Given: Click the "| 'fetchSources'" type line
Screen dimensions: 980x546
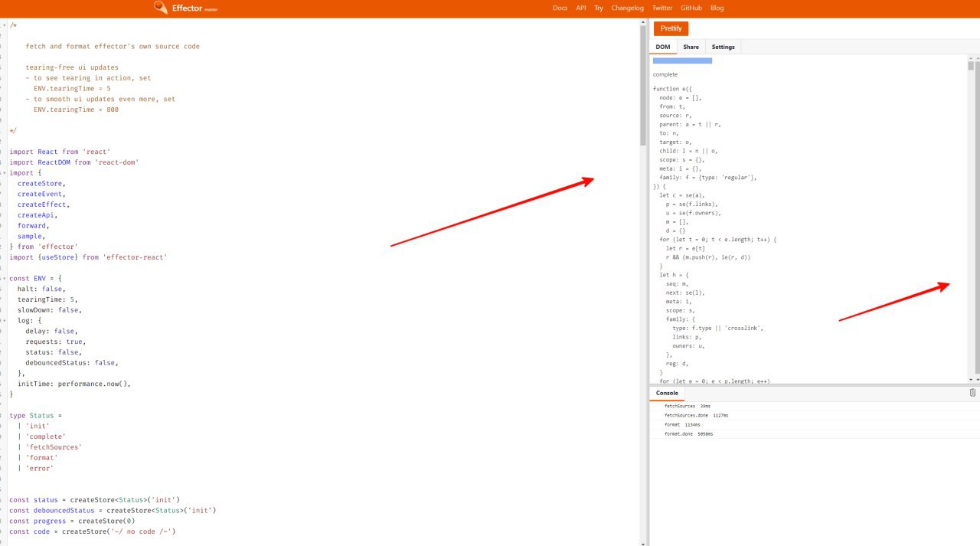Looking at the screenshot, I should pos(50,447).
